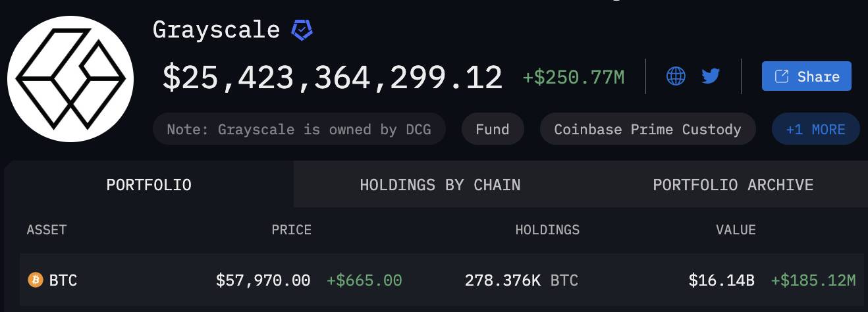
Task: Expand the +1 MORE tags pill
Action: pos(815,129)
